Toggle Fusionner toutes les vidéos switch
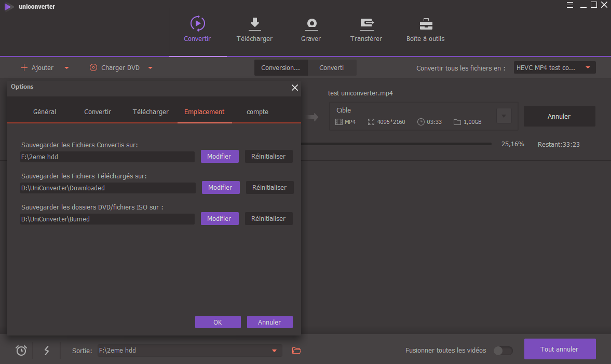The height and width of the screenshot is (364, 611). pos(503,351)
